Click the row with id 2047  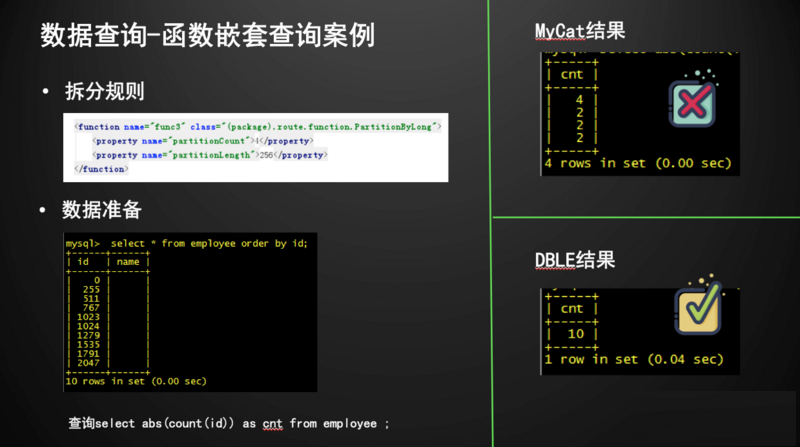(85, 362)
